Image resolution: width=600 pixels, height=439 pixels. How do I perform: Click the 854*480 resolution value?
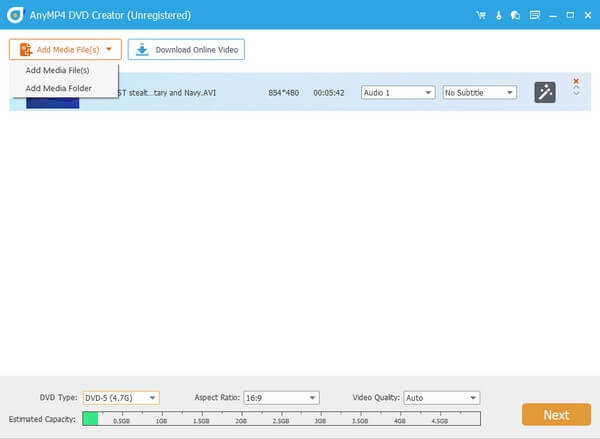(284, 93)
